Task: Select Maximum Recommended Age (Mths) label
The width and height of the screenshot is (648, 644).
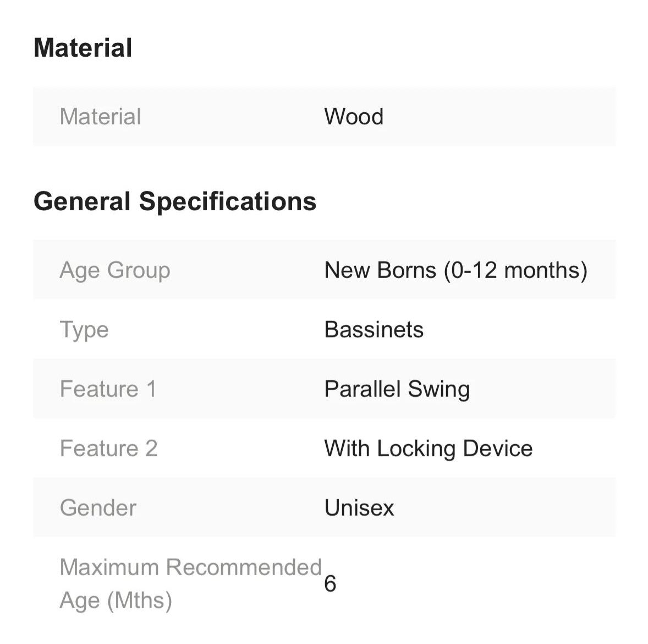Action: tap(190, 584)
